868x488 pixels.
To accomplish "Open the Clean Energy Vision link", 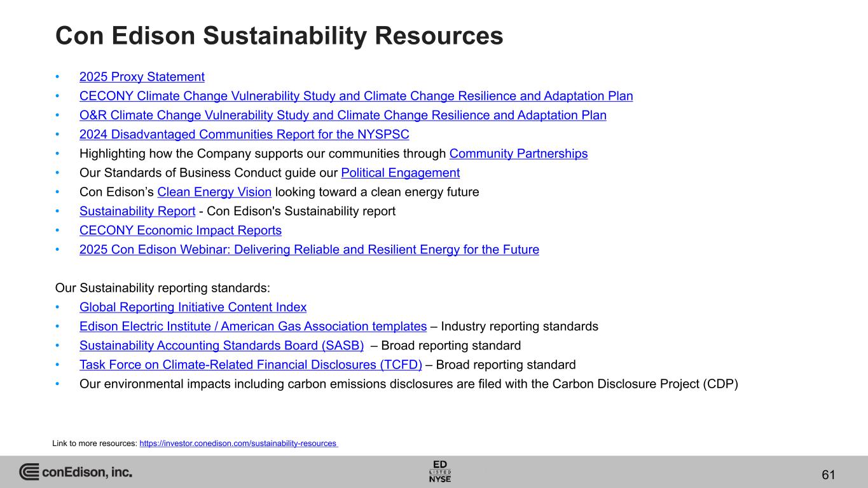I will 214,192.
